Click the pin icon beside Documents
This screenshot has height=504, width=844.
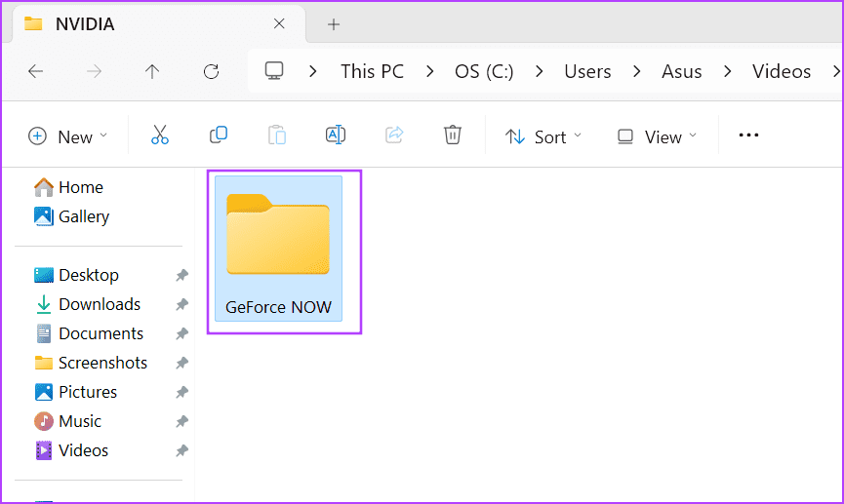coord(181,334)
